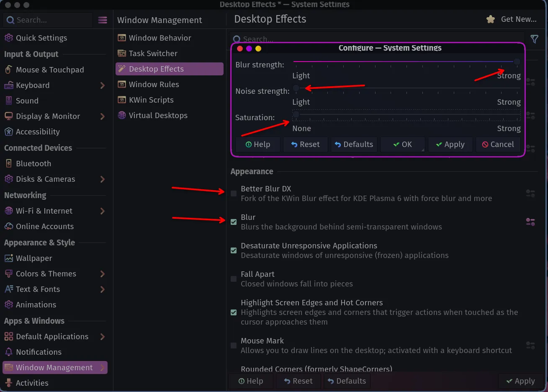Viewport: 548px width, 392px height.
Task: Expand the Colors & Themes chevron
Action: pos(103,274)
